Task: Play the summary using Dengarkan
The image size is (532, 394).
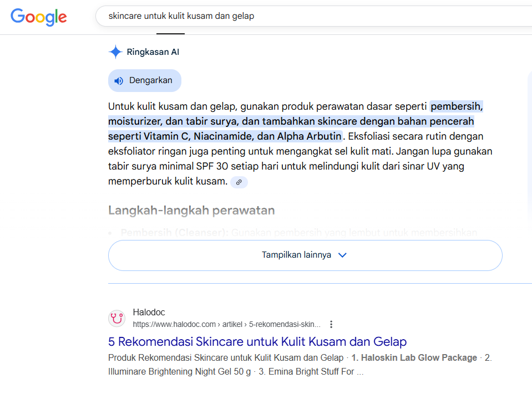Action: (x=144, y=80)
